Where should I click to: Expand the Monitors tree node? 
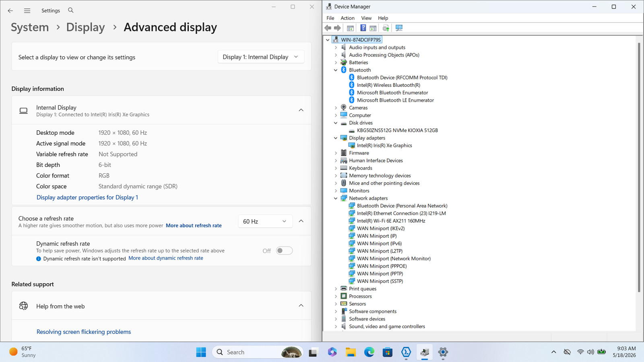336,191
